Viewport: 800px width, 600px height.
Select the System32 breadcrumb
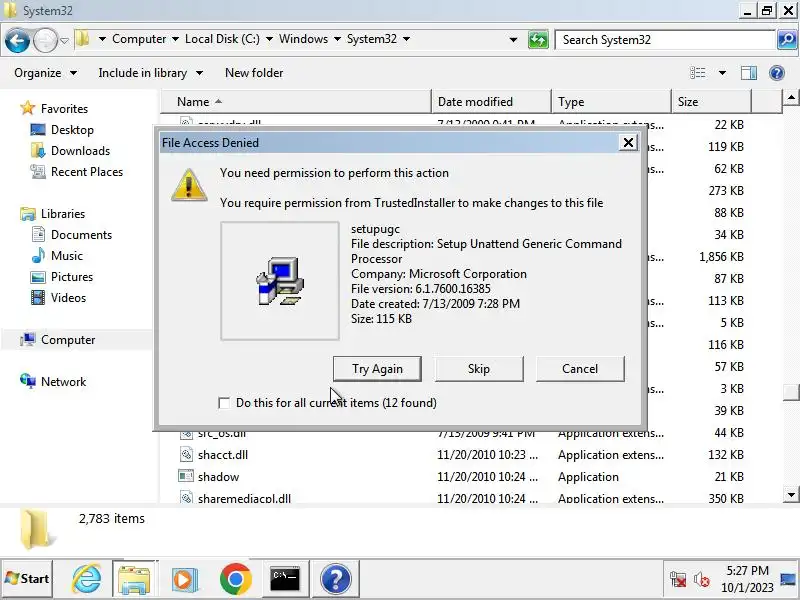click(371, 39)
